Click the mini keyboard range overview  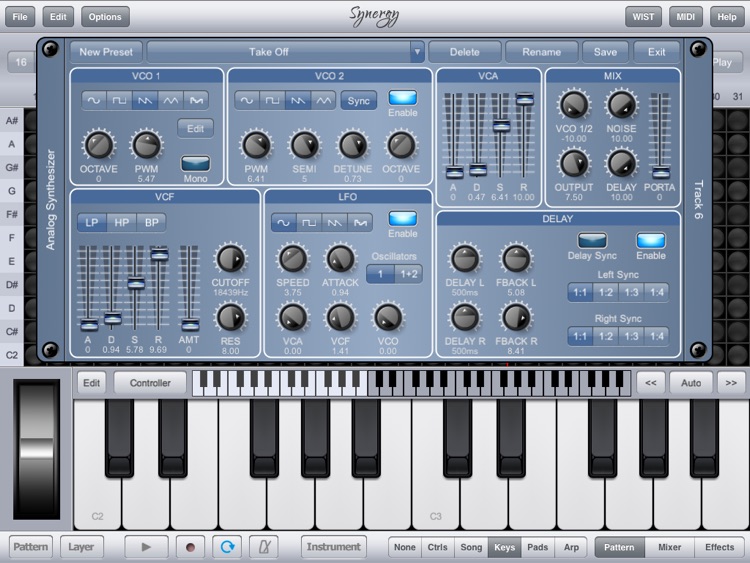(411, 383)
